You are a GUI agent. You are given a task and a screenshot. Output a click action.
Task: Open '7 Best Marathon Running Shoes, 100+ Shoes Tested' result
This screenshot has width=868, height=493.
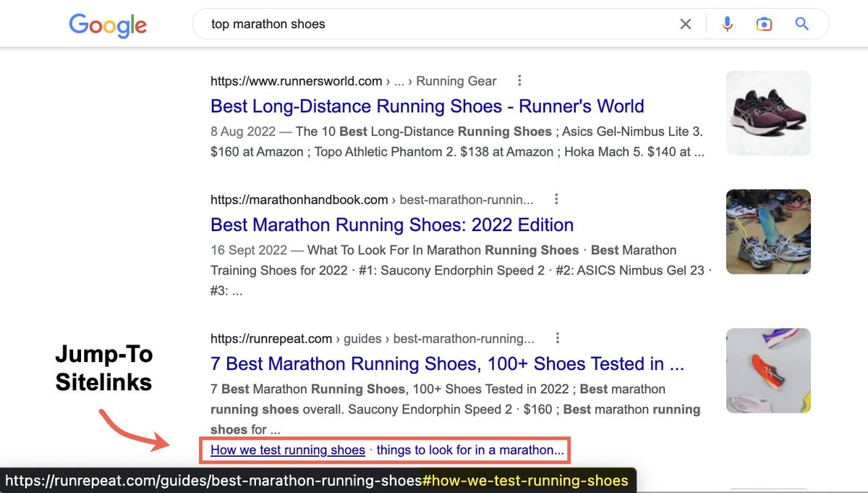pyautogui.click(x=448, y=363)
